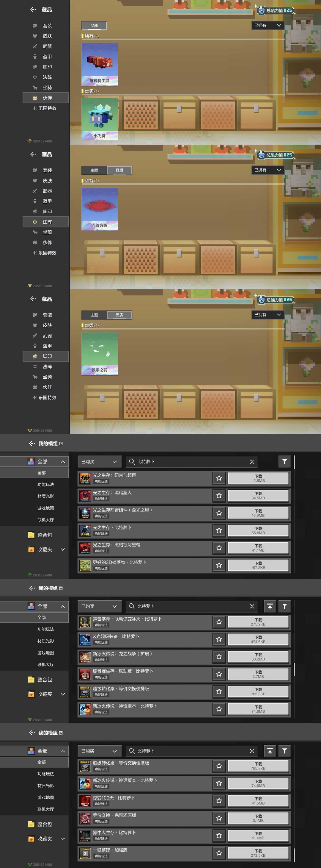This screenshot has height=868, width=321.
Task: Click the 16.9MB download button
Action: click(x=258, y=513)
